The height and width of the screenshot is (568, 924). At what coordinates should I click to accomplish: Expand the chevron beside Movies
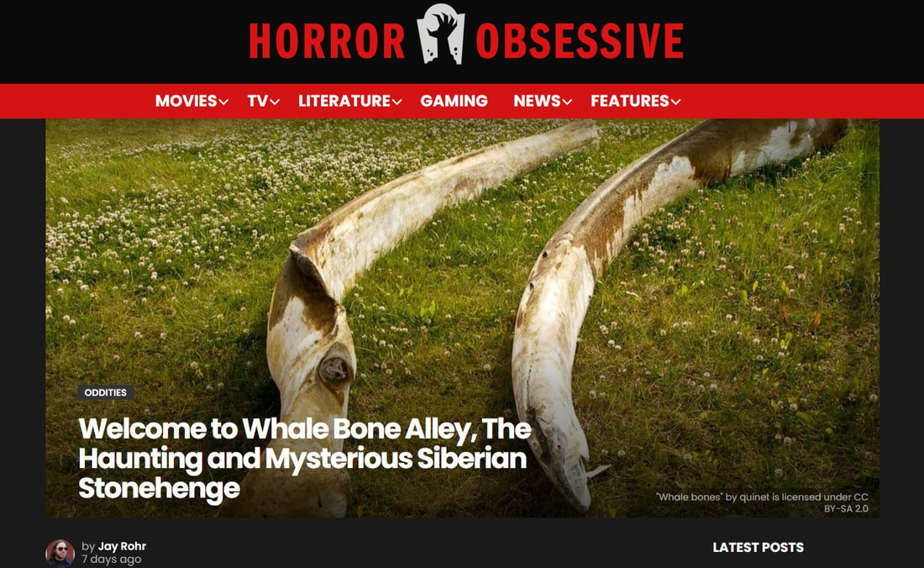click(224, 102)
